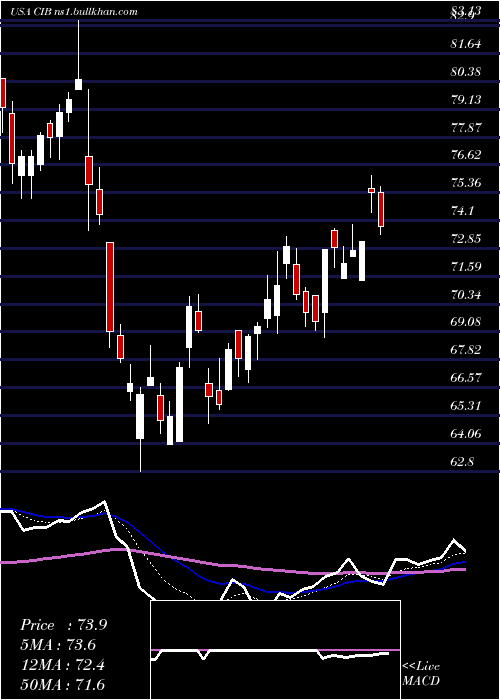Click the '12MA : 72.4' readout
This screenshot has width=500, height=700.
click(x=62, y=665)
